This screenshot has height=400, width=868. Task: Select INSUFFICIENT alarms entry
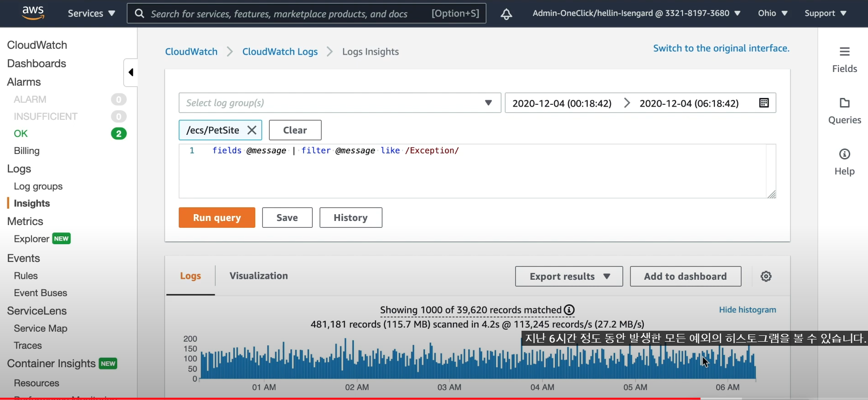[x=46, y=117]
